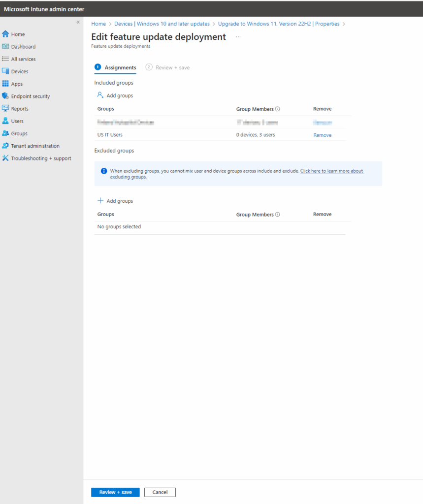Navigate using the Home icon in sidebar
The image size is (423, 504).
(4, 34)
